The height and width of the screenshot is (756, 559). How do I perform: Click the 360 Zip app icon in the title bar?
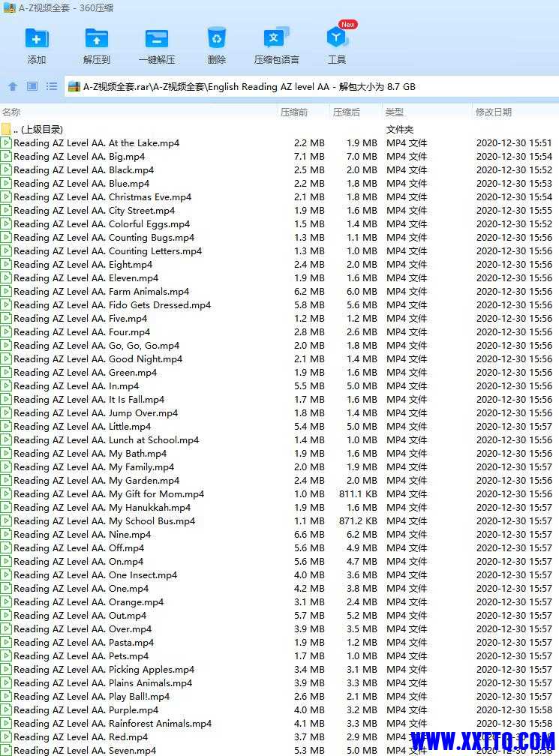pyautogui.click(x=9, y=7)
